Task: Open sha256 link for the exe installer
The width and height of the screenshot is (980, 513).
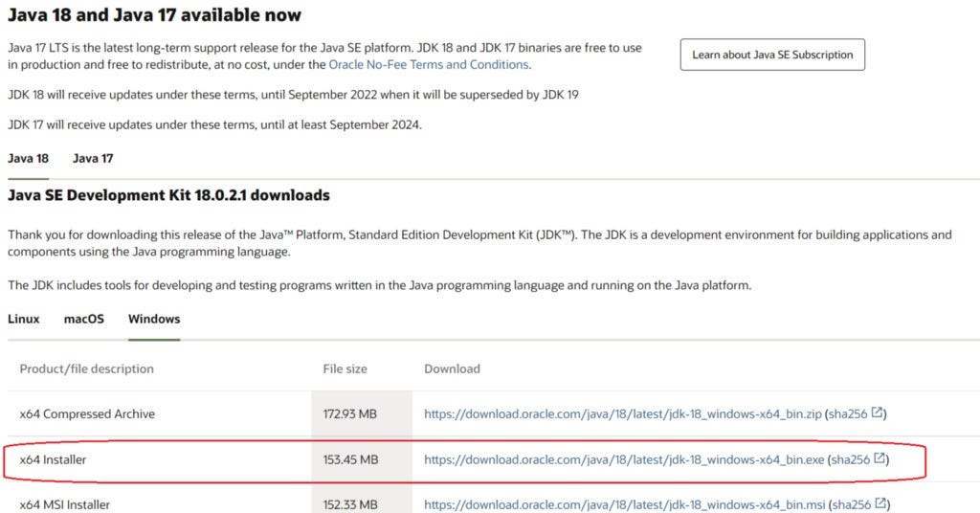Action: click(x=851, y=459)
